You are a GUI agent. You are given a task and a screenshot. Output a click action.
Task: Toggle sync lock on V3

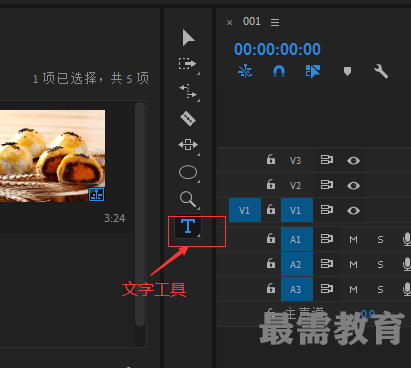tap(327, 160)
